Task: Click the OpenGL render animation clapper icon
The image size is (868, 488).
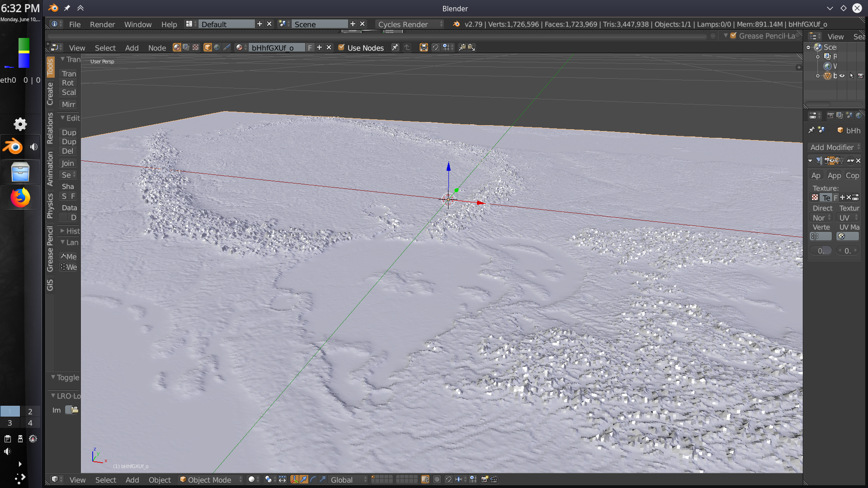Action: point(494,479)
